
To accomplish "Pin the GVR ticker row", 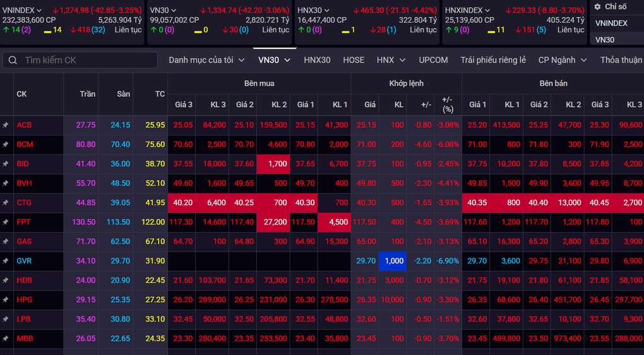I will click(x=6, y=261).
